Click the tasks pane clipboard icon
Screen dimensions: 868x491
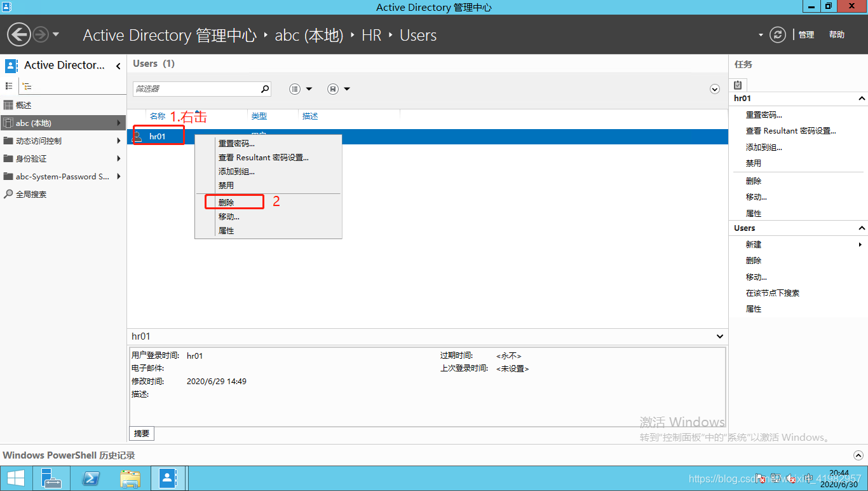pos(738,84)
